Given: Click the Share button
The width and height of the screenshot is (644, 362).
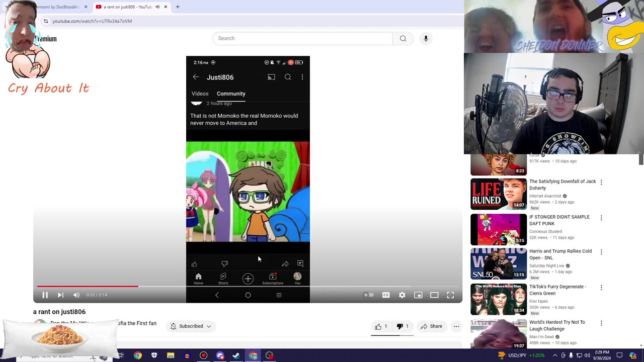Looking at the screenshot, I should (x=431, y=326).
